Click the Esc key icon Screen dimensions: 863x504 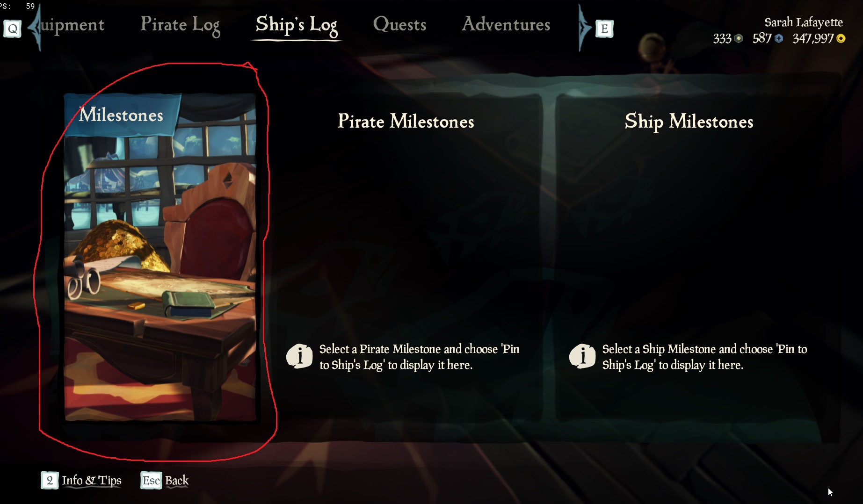click(151, 481)
